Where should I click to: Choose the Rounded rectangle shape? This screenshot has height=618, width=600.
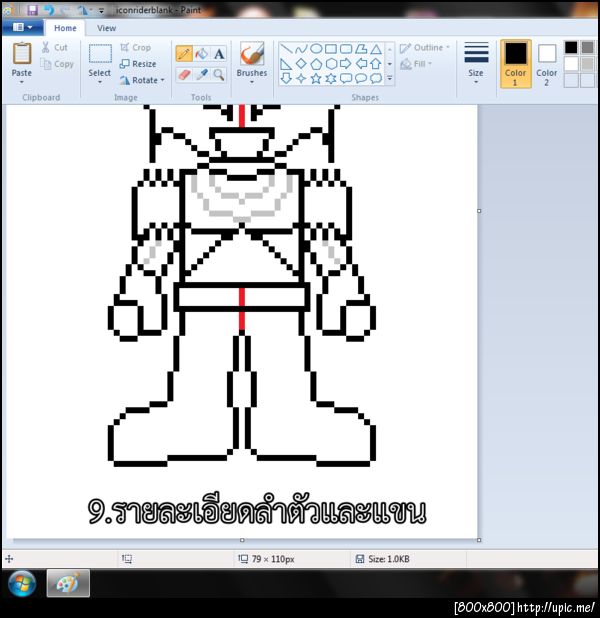click(x=346, y=49)
